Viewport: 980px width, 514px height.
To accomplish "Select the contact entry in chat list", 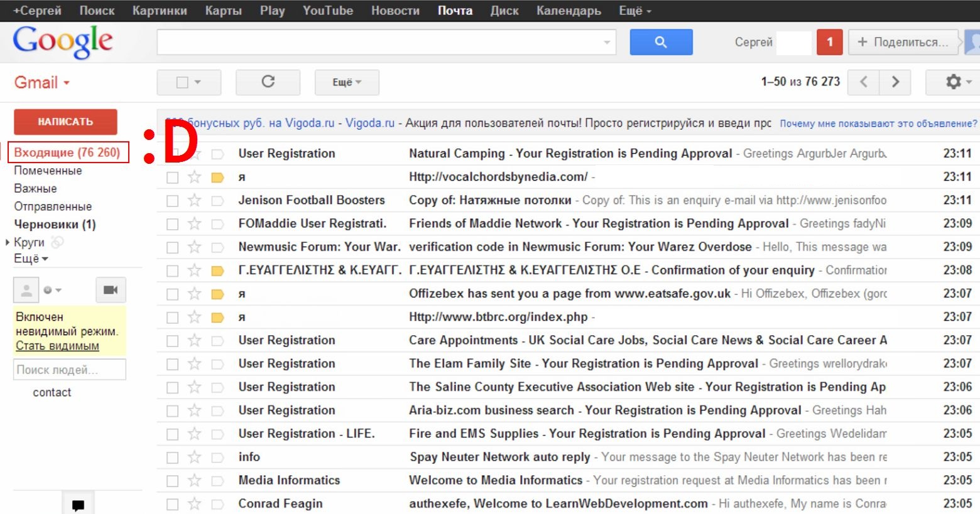I will [52, 392].
